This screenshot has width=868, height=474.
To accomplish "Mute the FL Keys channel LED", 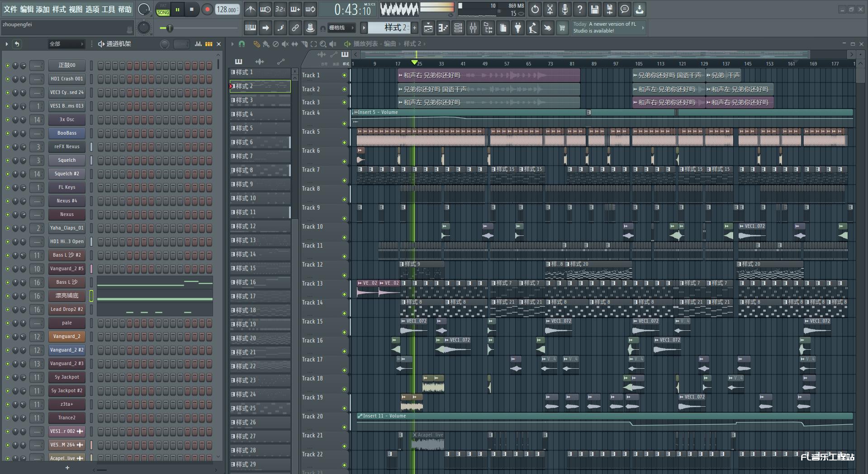I will (x=8, y=188).
